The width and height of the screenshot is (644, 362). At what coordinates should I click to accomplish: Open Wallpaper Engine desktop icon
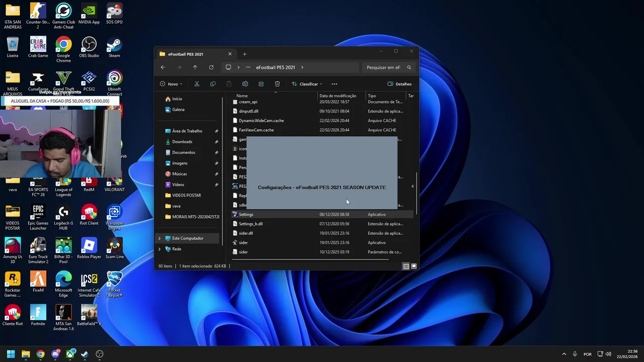[x=114, y=217]
